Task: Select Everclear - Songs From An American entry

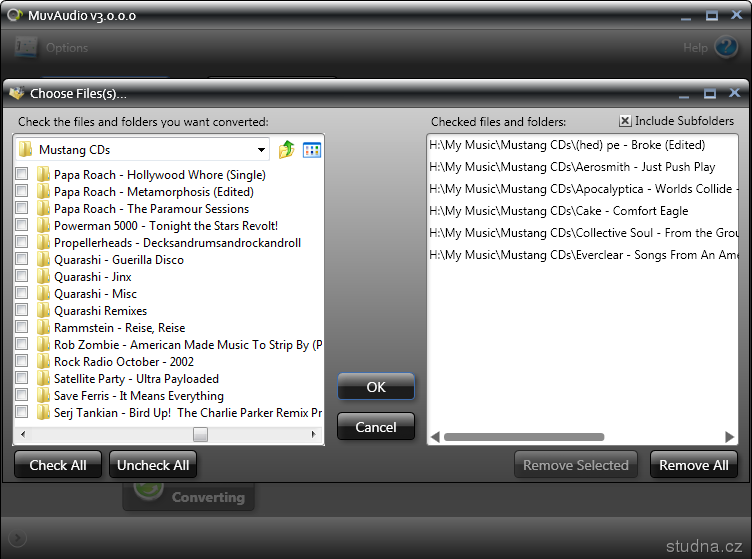Action: click(x=583, y=255)
